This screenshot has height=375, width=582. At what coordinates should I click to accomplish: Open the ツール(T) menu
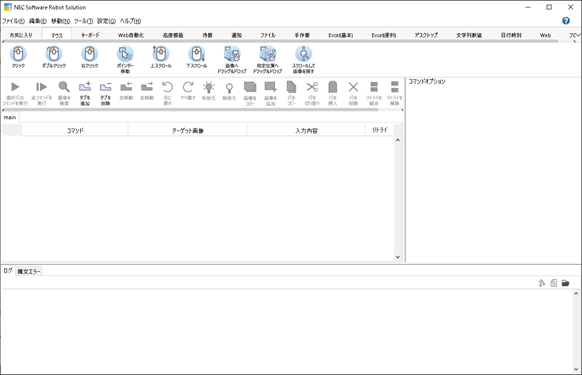(84, 21)
